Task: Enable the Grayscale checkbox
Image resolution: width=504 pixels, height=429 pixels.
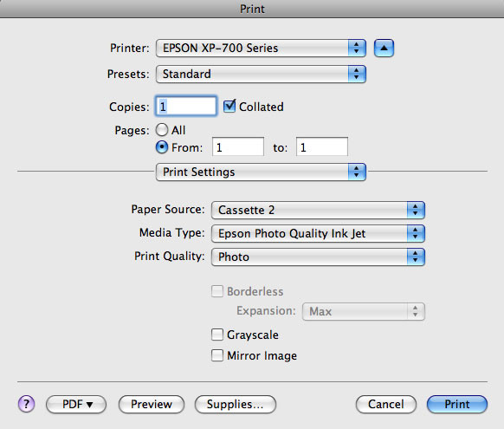Action: coord(217,335)
